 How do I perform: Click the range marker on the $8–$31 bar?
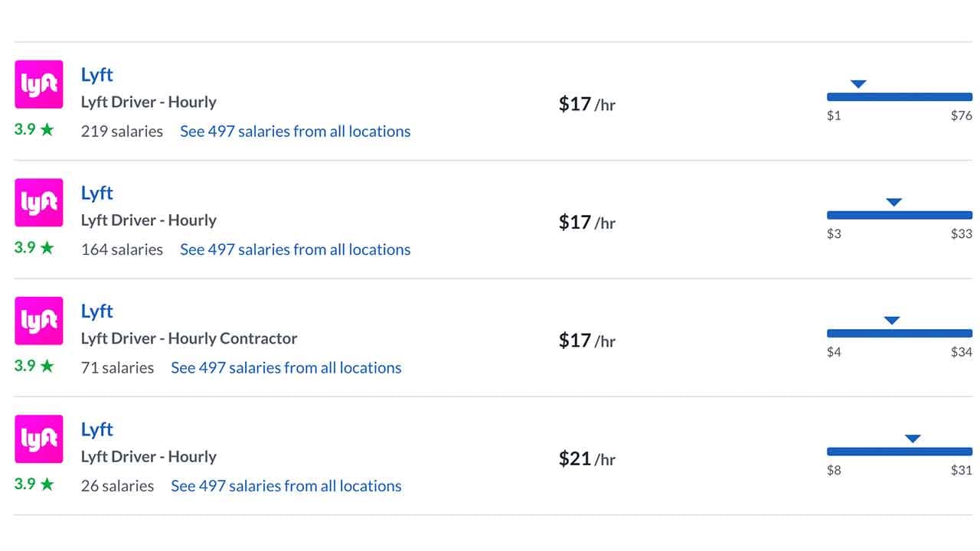913,439
